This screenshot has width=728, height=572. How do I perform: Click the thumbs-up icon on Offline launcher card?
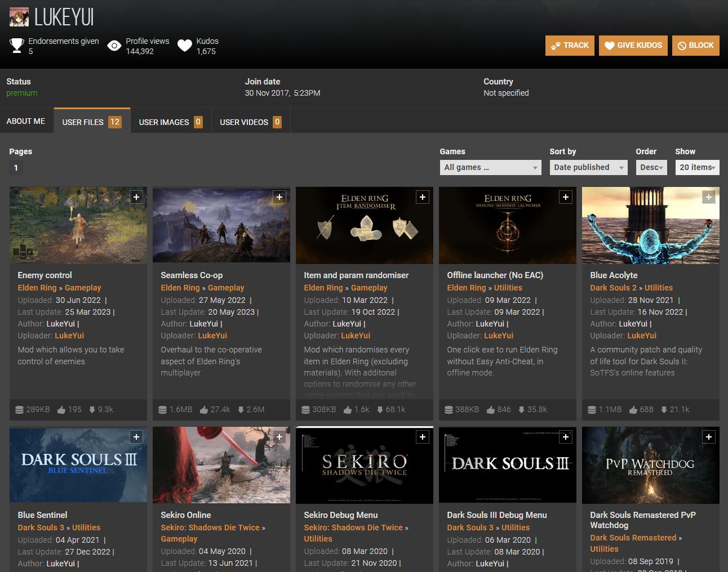tap(491, 410)
